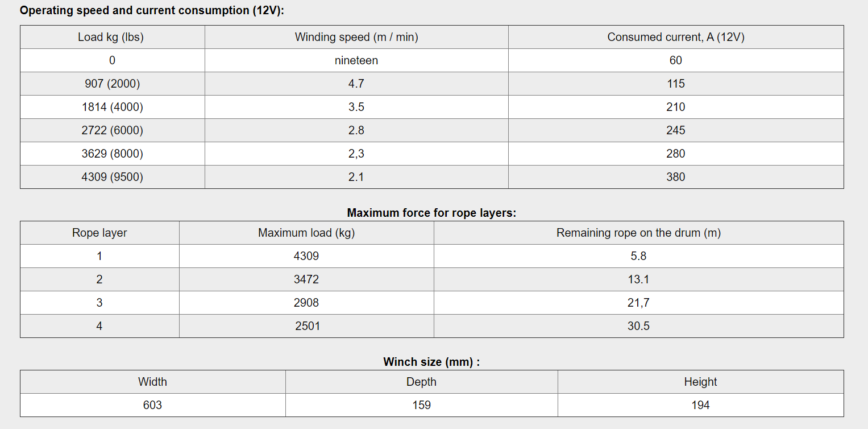
Task: Click the '3629 (8000)' load cell
Action: pyautogui.click(x=112, y=154)
